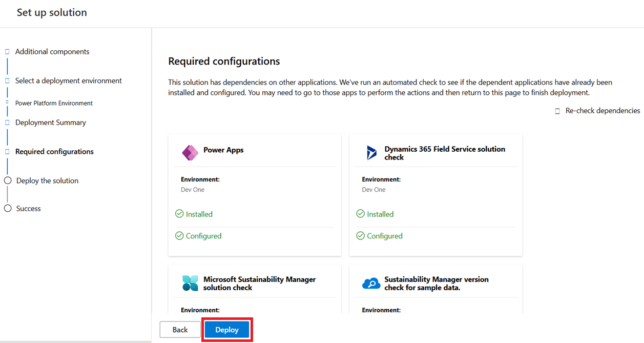Click Installed checkmark icon in Power Apps card
Image resolution: width=644 pixels, height=343 pixels.
[x=179, y=214]
